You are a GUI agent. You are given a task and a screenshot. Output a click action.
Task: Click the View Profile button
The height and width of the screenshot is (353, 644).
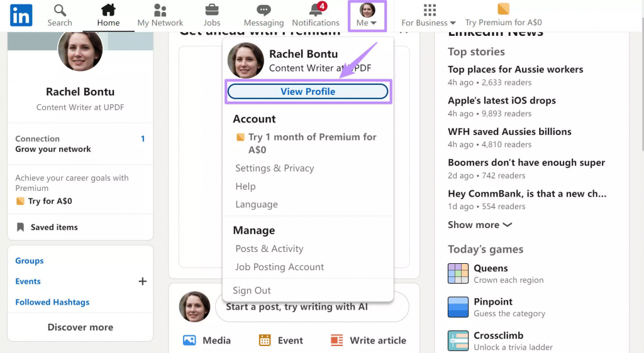(308, 92)
